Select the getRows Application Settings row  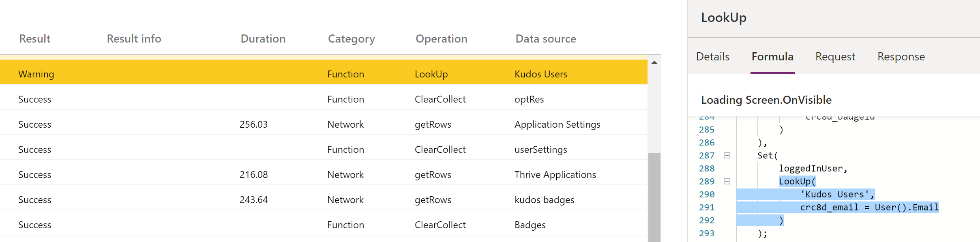[324, 124]
